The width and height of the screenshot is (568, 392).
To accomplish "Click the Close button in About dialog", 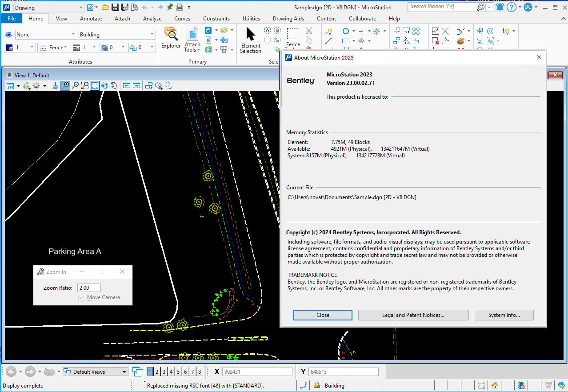I will (323, 315).
